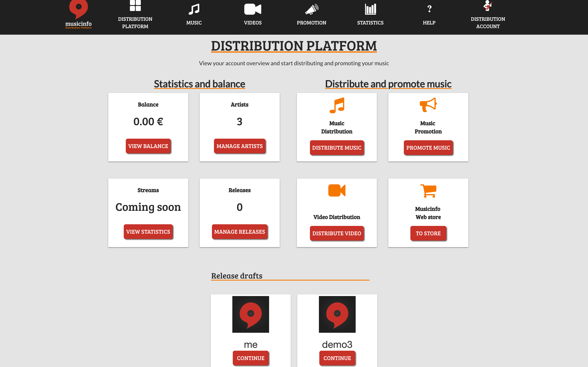Click VIEW BALANCE button
Screen dimensions: 588x367
point(148,145)
